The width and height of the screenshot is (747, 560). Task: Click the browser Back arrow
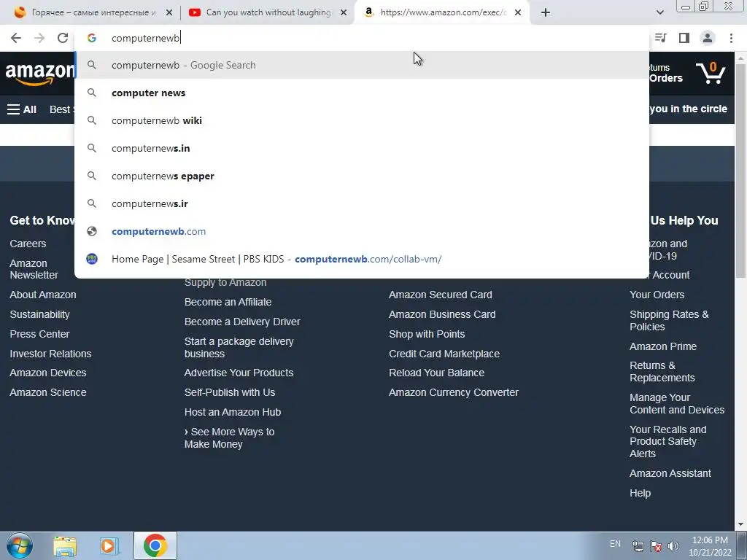click(16, 38)
